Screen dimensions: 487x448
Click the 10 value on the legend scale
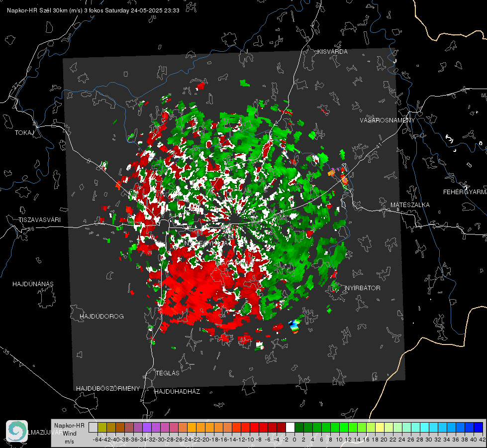(x=339, y=440)
